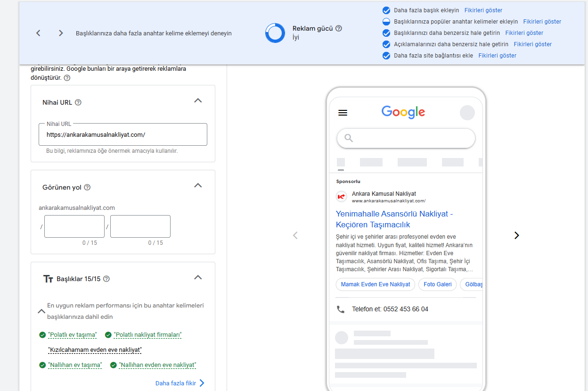588x391 pixels.
Task: Collapse the Nihai URL section
Action: (x=198, y=100)
